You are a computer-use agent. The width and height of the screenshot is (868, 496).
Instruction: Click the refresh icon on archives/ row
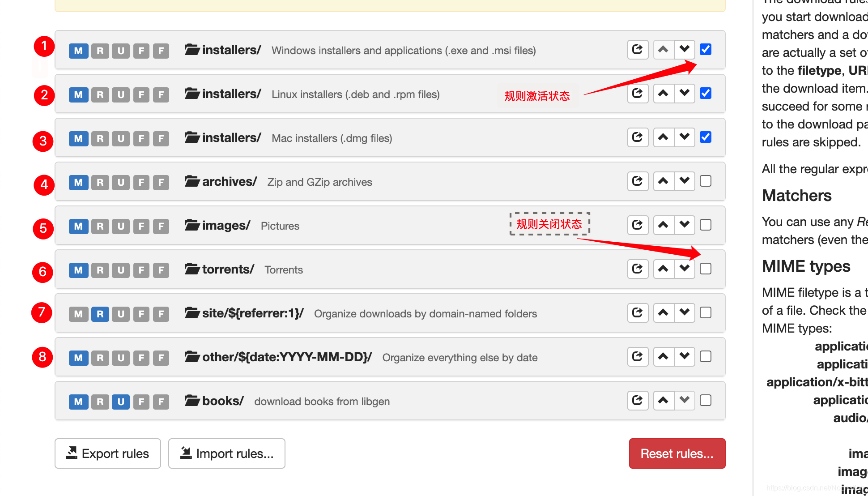click(x=637, y=181)
